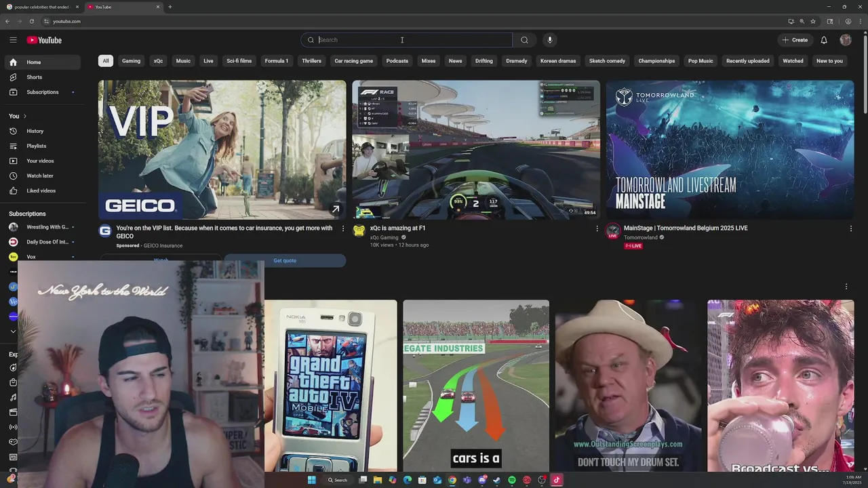Select the Podcasts filter chip
868x488 pixels.
pos(397,61)
